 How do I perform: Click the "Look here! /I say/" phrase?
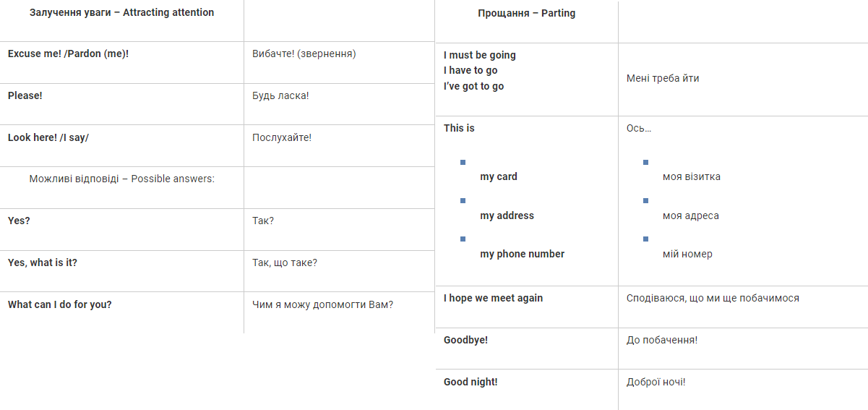48,137
